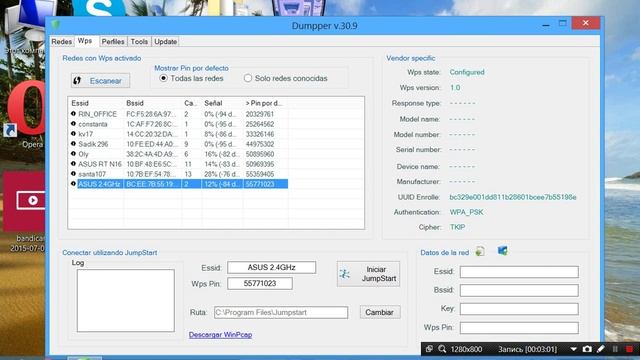
Task: Click the Dumpper shield icon in the title bar
Action: pos(56,25)
